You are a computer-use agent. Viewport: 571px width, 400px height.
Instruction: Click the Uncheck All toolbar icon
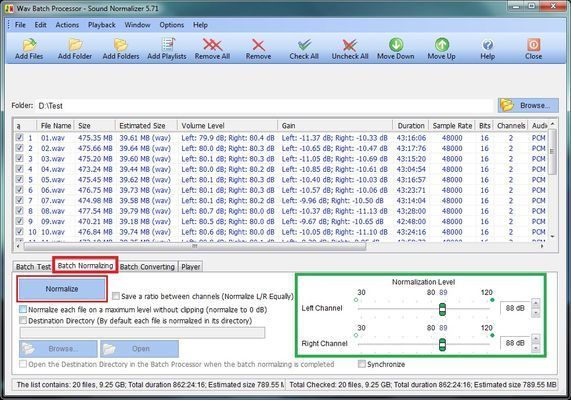[350, 45]
